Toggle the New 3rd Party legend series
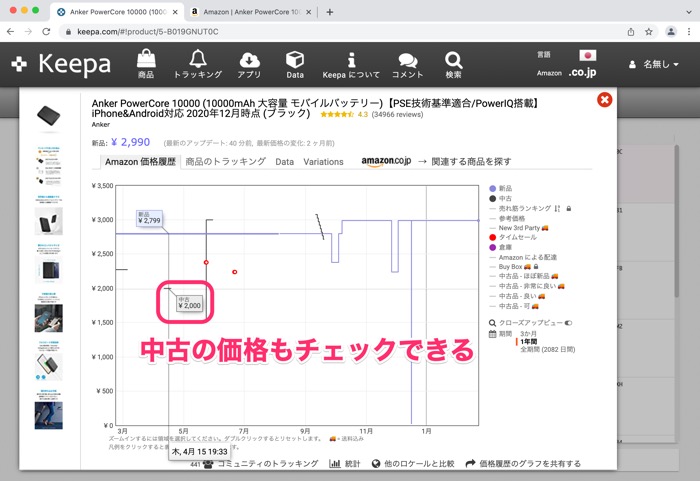The image size is (700, 481). tap(519, 228)
